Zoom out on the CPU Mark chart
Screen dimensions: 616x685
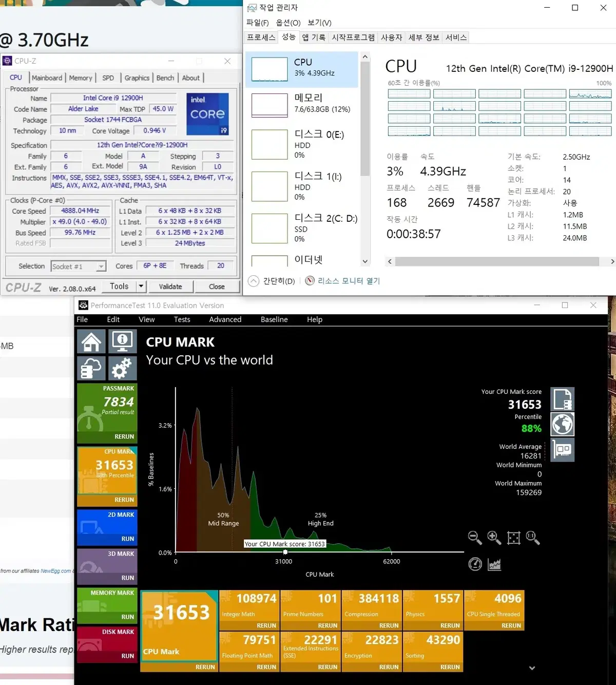coord(475,538)
